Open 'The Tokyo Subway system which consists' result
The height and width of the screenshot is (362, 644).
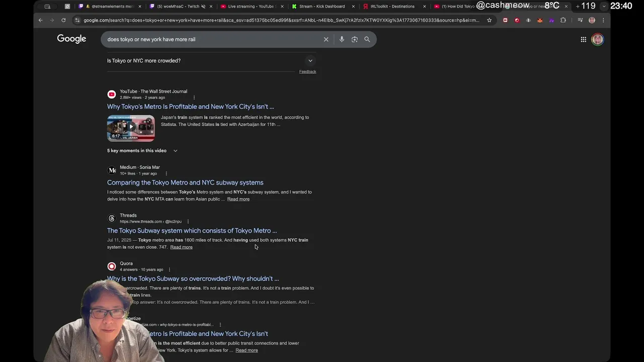coord(192,231)
